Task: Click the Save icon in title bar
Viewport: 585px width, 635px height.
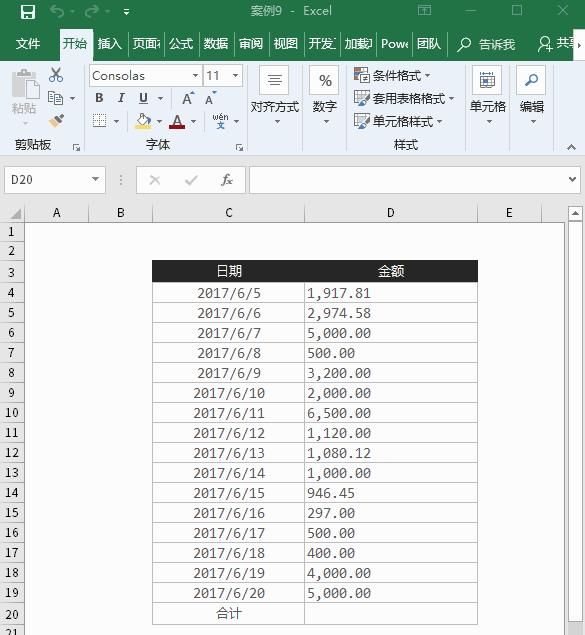Action: coord(28,11)
